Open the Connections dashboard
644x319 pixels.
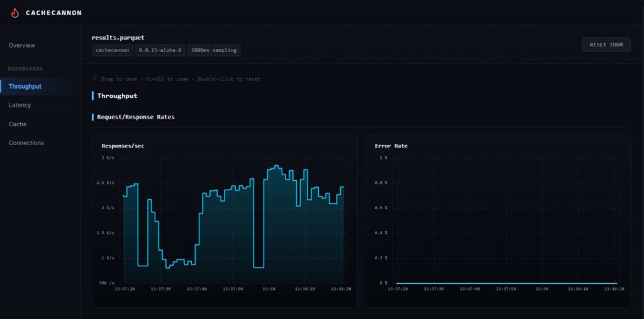tap(26, 143)
